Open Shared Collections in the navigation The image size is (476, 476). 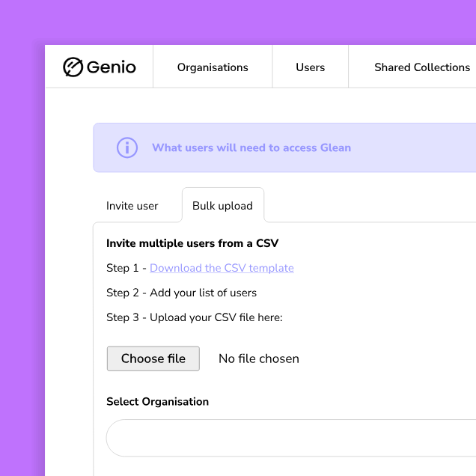coord(422,67)
